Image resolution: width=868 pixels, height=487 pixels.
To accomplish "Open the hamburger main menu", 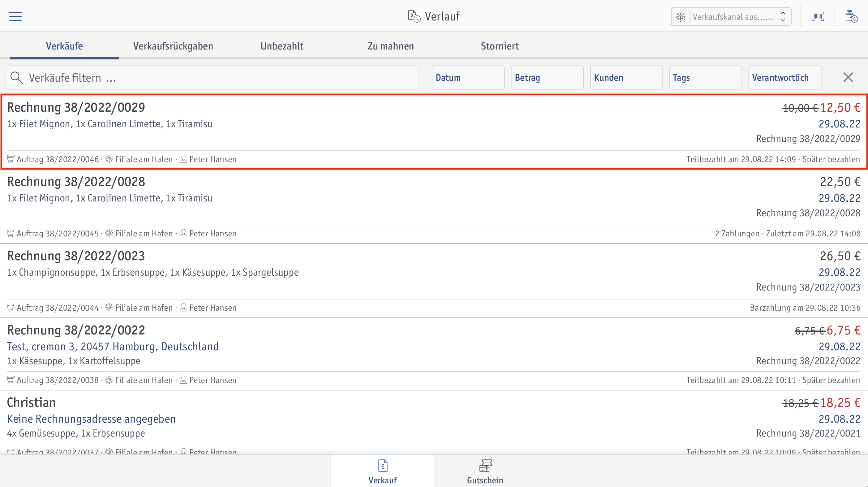I will [x=15, y=16].
